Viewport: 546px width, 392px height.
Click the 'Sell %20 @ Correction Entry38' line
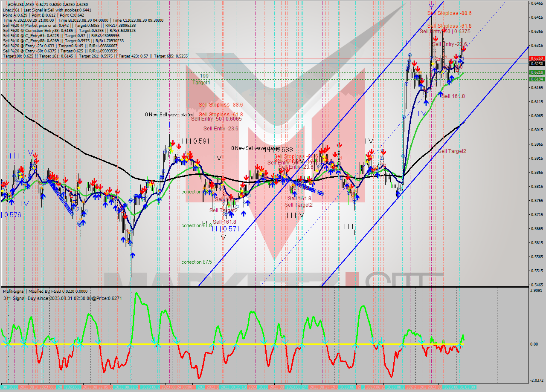(x=70, y=31)
